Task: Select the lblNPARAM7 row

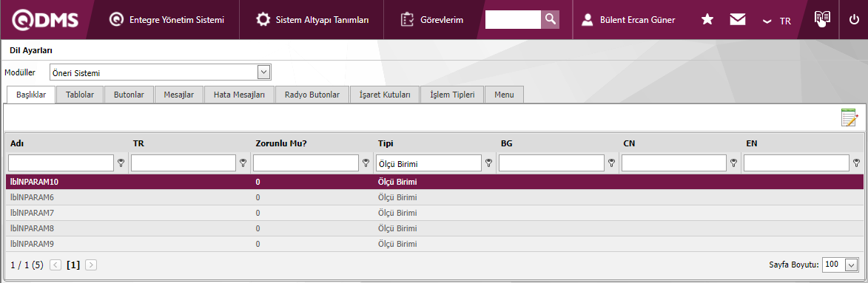Action: tap(434, 213)
